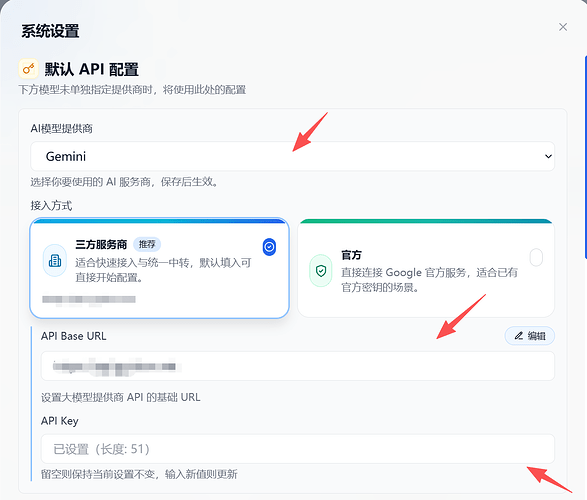Click the 推荐 badge next to 三方服务商
Image resolution: width=587 pixels, height=500 pixels.
click(147, 244)
